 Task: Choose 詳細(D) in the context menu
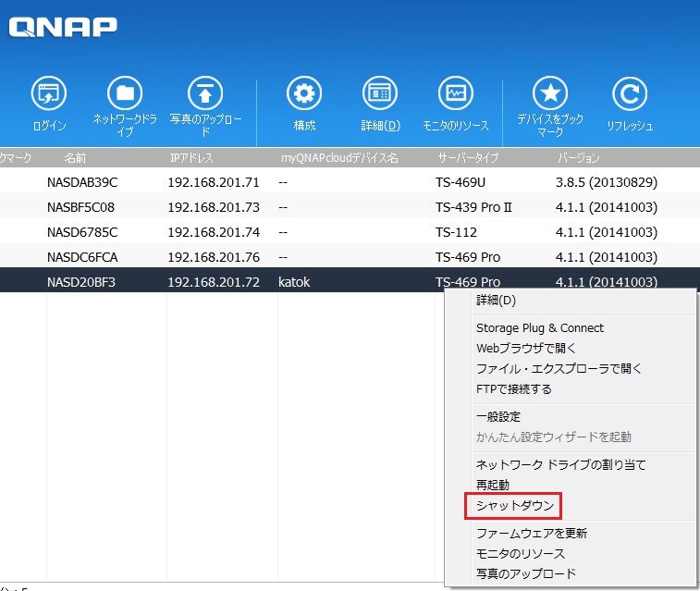tap(496, 301)
